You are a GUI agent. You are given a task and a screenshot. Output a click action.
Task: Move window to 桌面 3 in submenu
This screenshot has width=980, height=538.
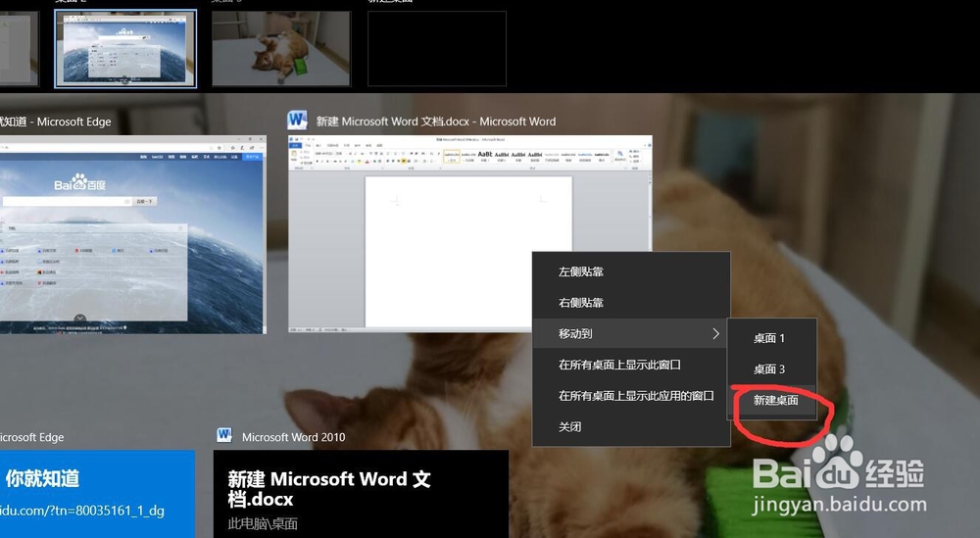coord(772,369)
